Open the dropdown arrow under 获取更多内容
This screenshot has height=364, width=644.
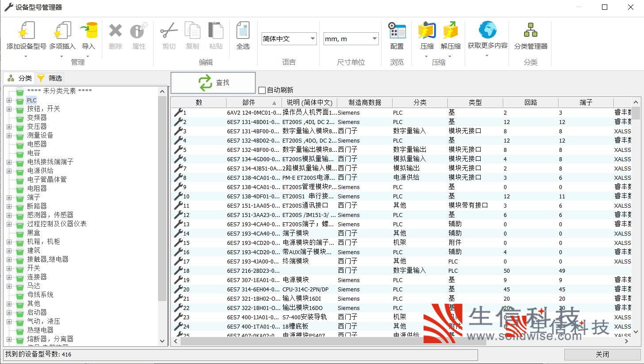point(487,55)
